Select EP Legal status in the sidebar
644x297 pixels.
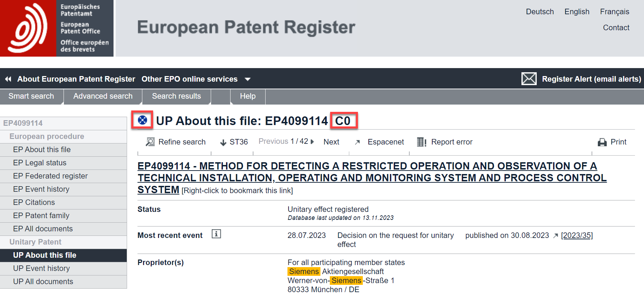coord(40,163)
